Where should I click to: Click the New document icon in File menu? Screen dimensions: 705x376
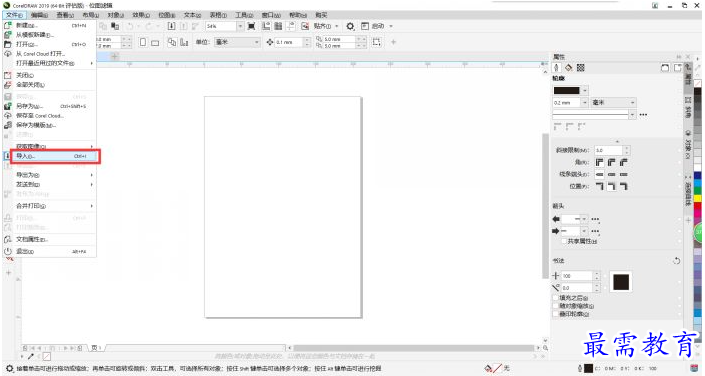(8, 26)
